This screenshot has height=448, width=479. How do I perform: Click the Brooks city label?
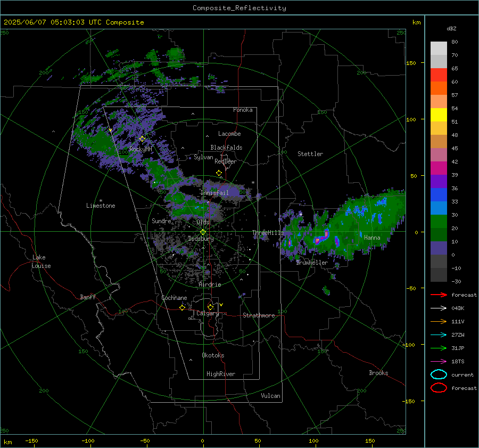pyautogui.click(x=378, y=373)
